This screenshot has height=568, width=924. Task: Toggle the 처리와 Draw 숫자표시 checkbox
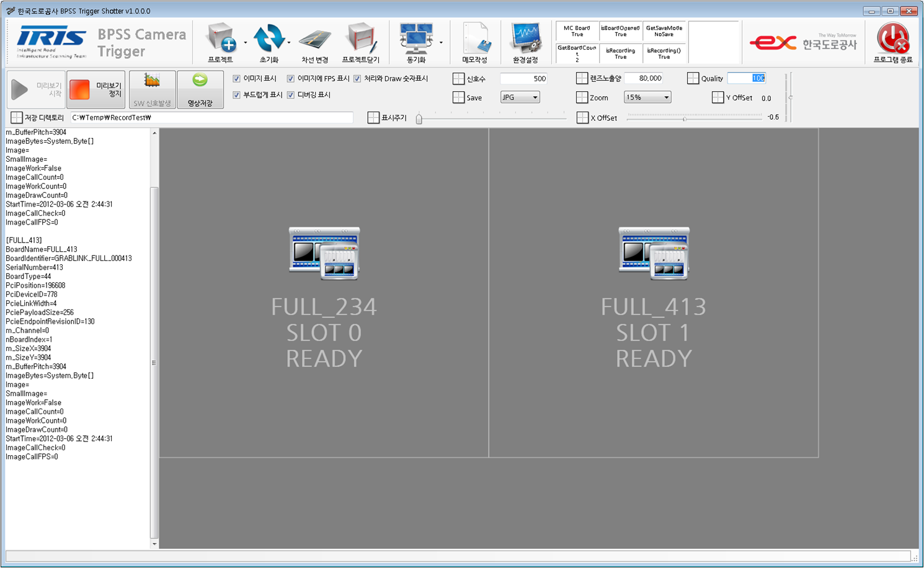357,79
